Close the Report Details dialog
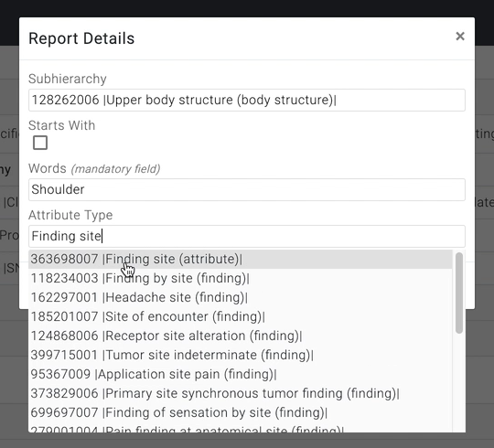 click(460, 37)
